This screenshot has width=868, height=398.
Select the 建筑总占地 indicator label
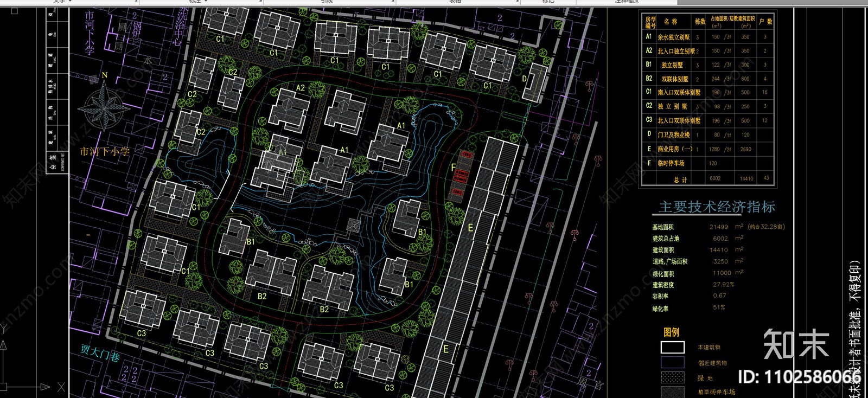click(x=666, y=239)
